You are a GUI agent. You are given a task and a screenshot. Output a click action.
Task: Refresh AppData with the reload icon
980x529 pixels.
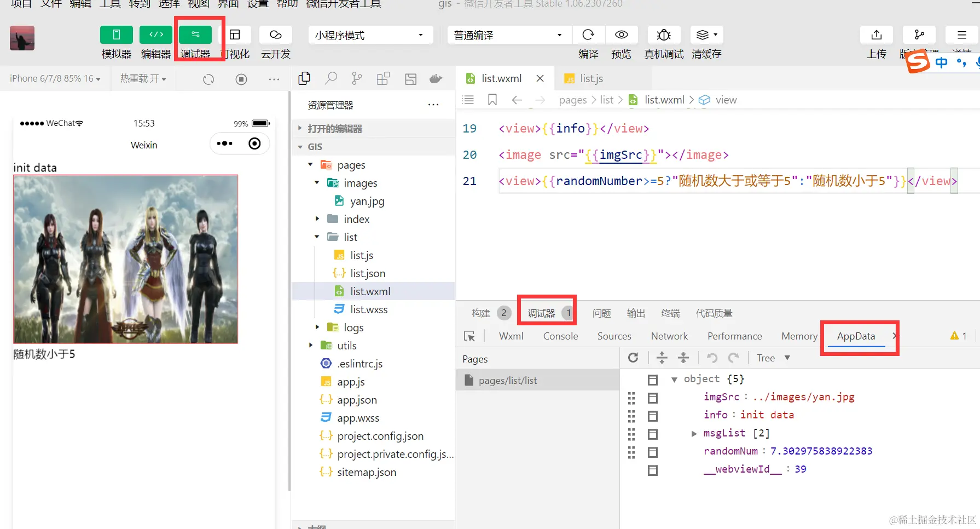pyautogui.click(x=633, y=358)
